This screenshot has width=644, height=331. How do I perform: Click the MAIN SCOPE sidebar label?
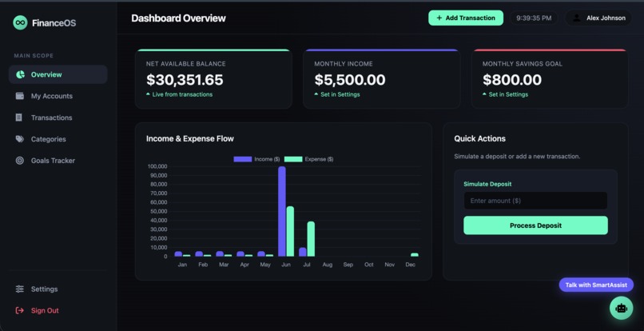pyautogui.click(x=34, y=55)
